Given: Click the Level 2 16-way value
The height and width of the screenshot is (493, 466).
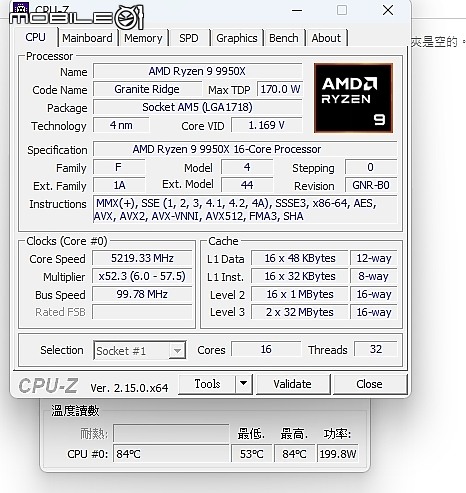Looking at the screenshot, I should coord(374,294).
